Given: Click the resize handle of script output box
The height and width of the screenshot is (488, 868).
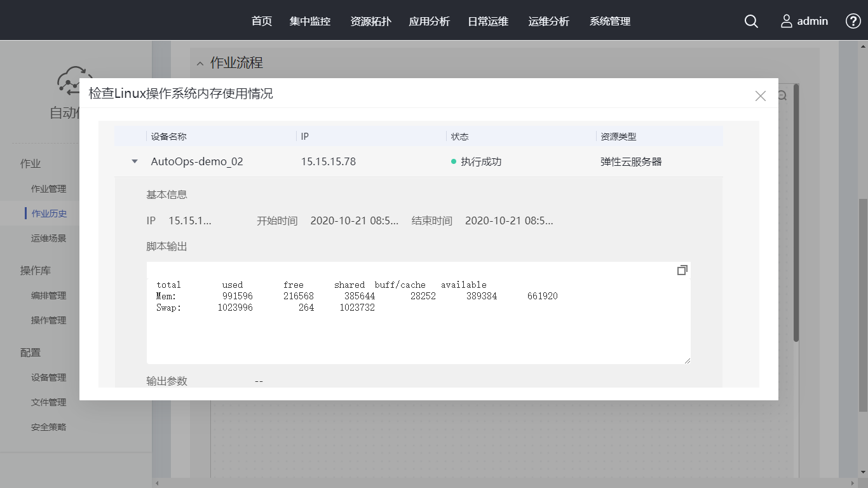Looking at the screenshot, I should coord(686,360).
